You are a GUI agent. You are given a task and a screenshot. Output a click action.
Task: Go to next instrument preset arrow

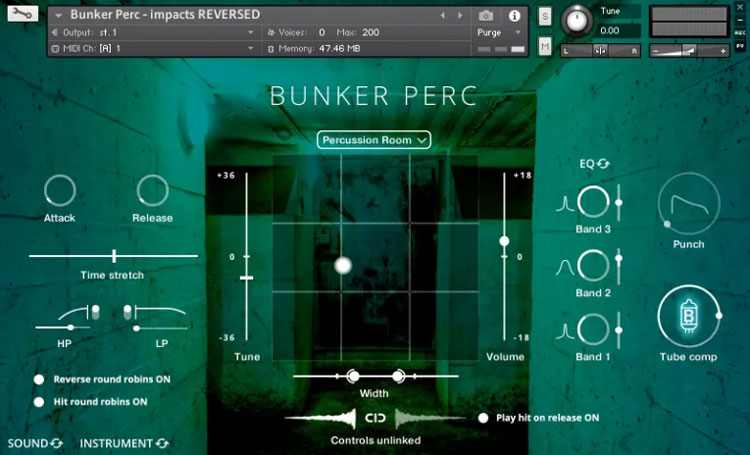(x=460, y=16)
